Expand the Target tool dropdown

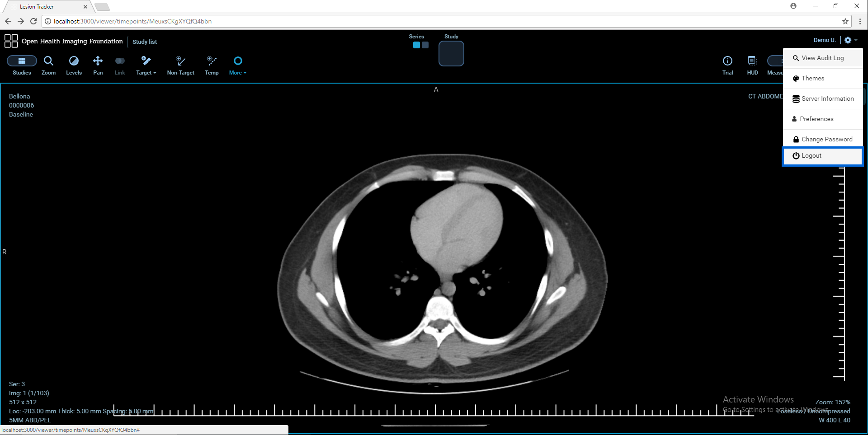pos(146,65)
